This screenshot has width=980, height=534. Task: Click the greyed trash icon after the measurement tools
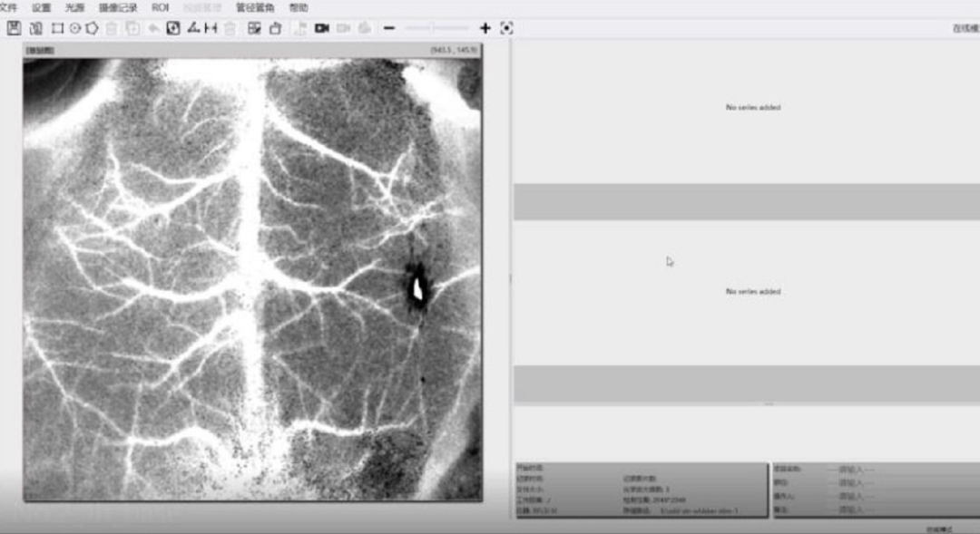pyautogui.click(x=230, y=28)
